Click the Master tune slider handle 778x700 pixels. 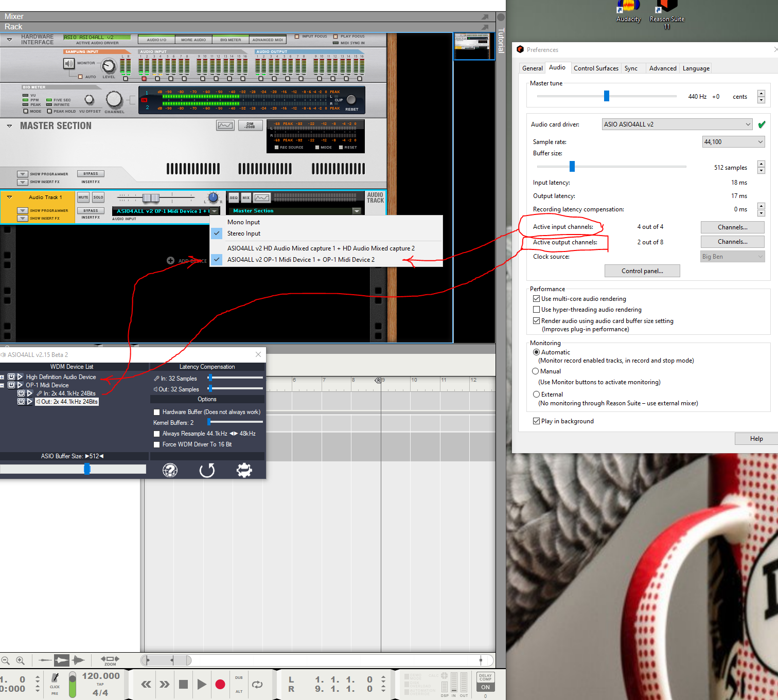[x=607, y=96]
